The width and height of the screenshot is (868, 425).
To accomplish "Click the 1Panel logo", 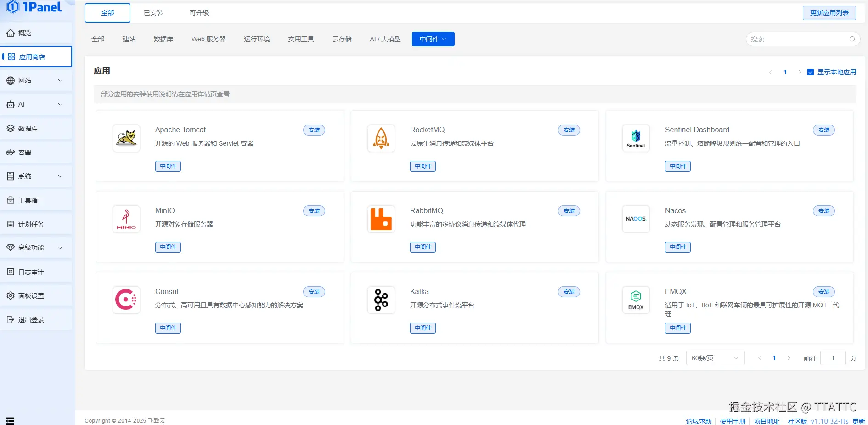I will [35, 7].
